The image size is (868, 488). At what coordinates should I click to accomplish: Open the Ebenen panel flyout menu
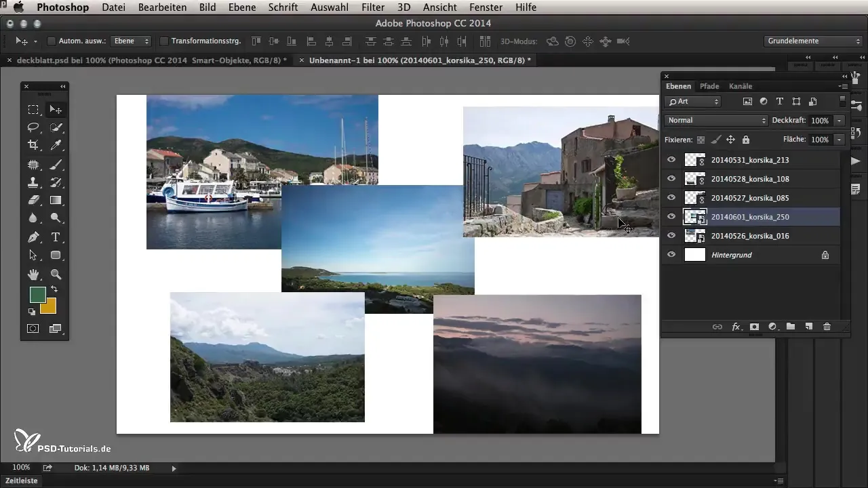(x=843, y=86)
